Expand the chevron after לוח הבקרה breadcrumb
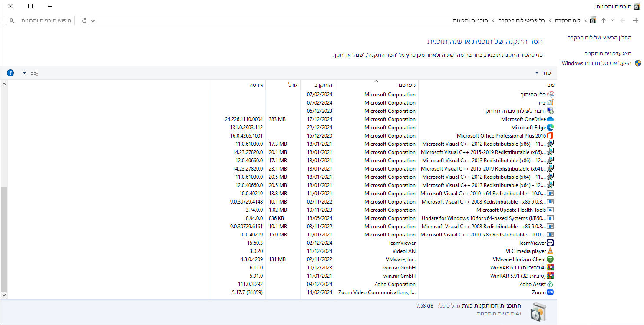 pyautogui.click(x=550, y=20)
